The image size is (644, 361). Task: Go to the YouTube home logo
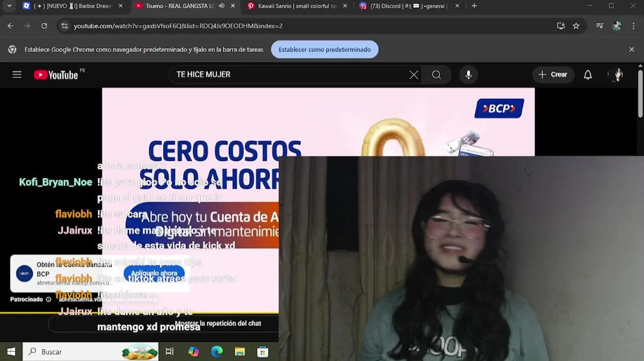(x=56, y=75)
